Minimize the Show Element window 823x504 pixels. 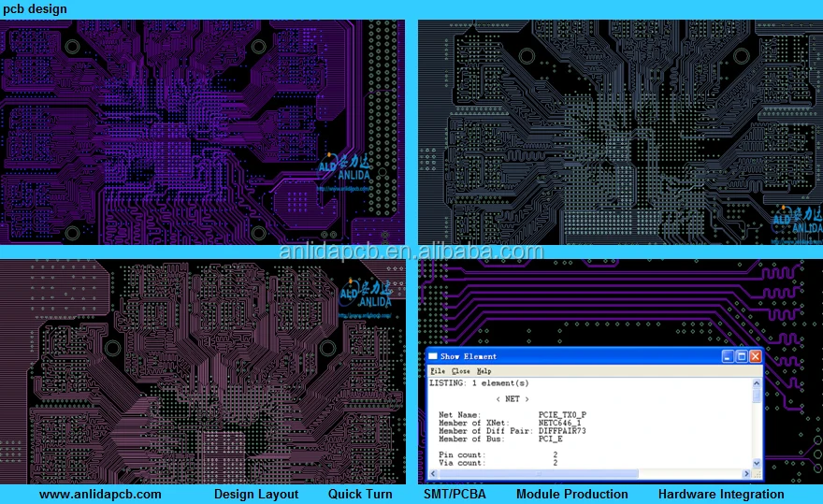tap(728, 356)
